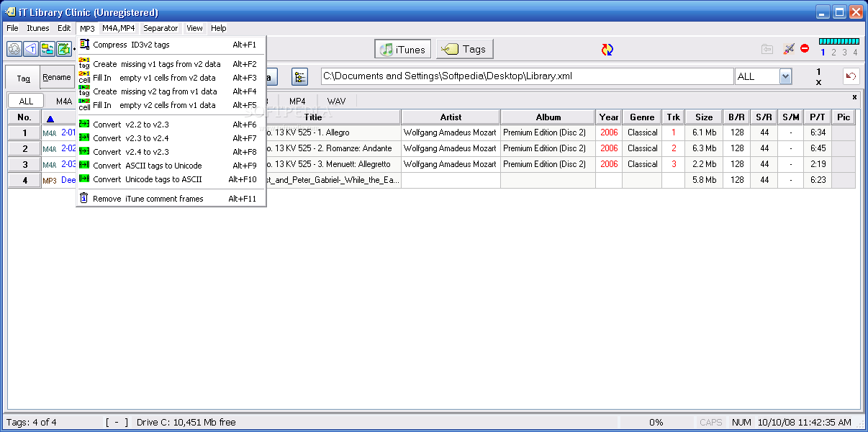This screenshot has height=432, width=868.
Task: Click the green notepad edit toolbar icon
Action: (64, 49)
